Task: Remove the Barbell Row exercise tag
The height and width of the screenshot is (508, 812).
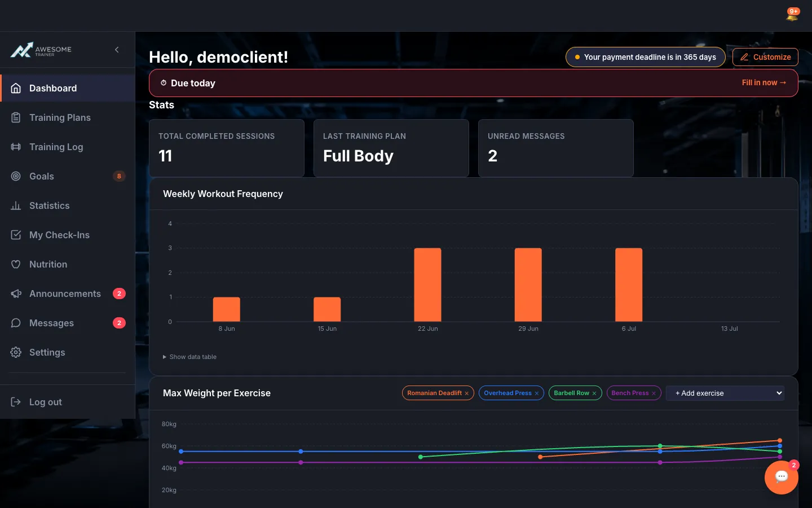Action: tap(594, 393)
